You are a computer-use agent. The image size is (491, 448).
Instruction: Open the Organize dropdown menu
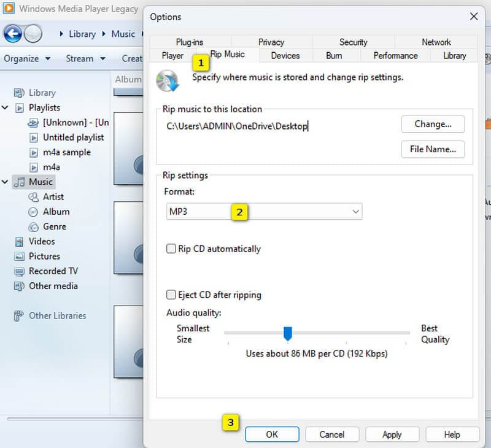tap(29, 59)
